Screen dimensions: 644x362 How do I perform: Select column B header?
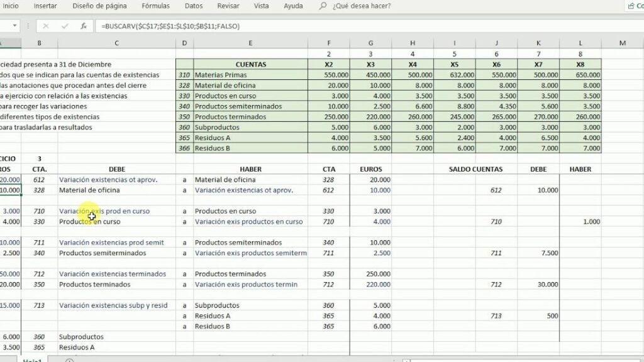pyautogui.click(x=40, y=43)
